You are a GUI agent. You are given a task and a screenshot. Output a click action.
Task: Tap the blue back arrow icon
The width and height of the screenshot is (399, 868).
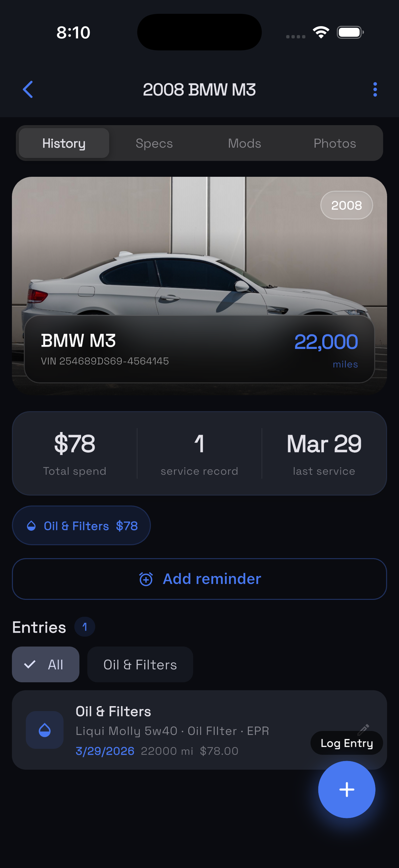28,90
